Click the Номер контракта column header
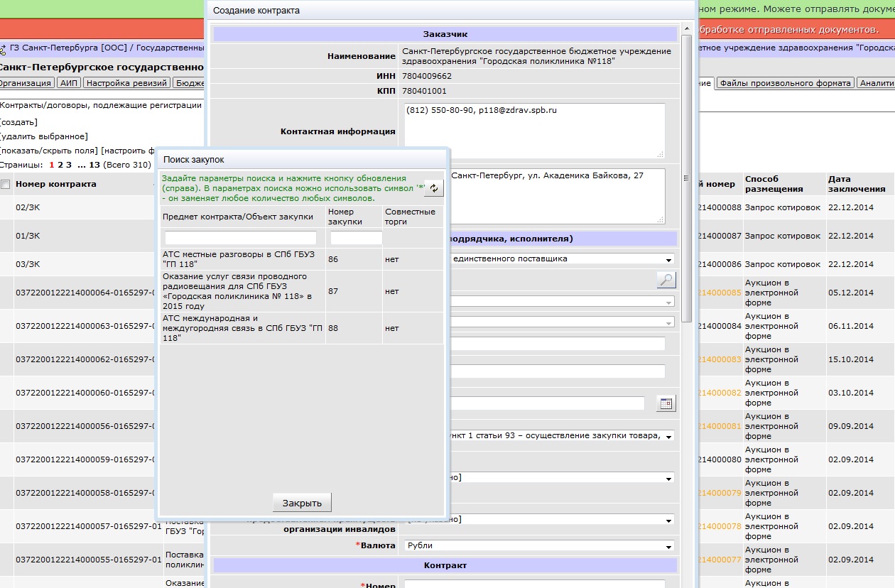This screenshot has width=895, height=588. [56, 185]
